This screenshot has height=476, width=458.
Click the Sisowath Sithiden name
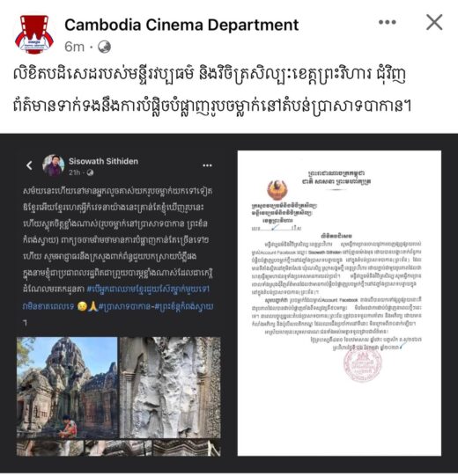[103, 161]
